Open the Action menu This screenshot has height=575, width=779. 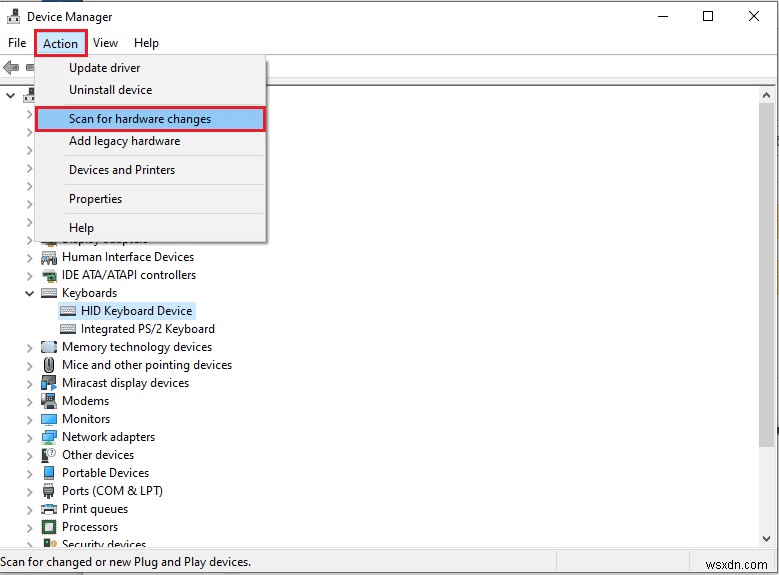point(61,43)
